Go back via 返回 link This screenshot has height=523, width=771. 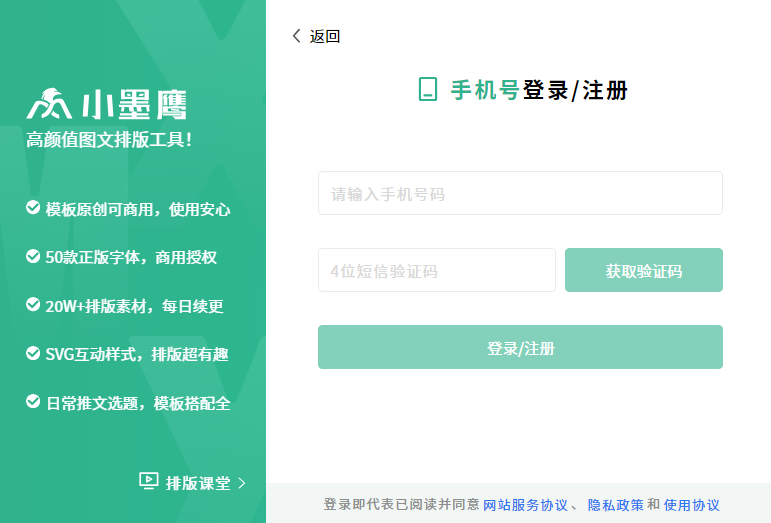(x=325, y=36)
